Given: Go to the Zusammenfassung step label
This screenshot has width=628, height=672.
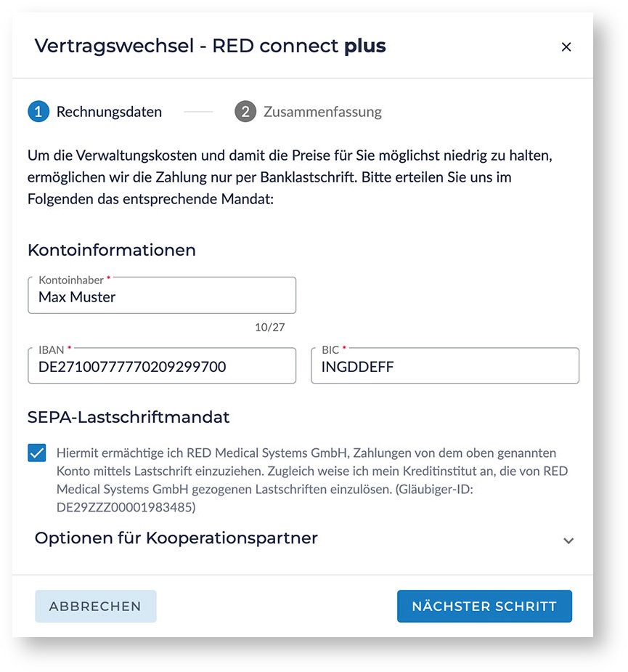Looking at the screenshot, I should (x=322, y=112).
